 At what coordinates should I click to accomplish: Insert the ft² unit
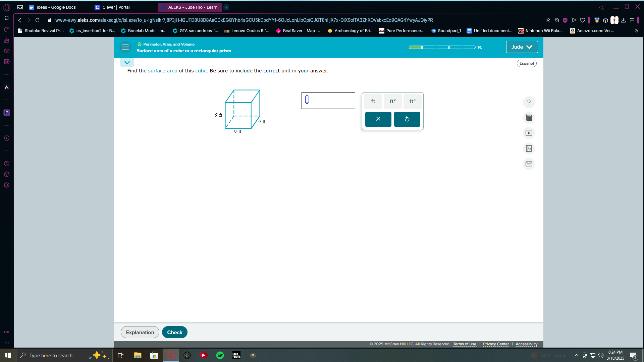(393, 101)
